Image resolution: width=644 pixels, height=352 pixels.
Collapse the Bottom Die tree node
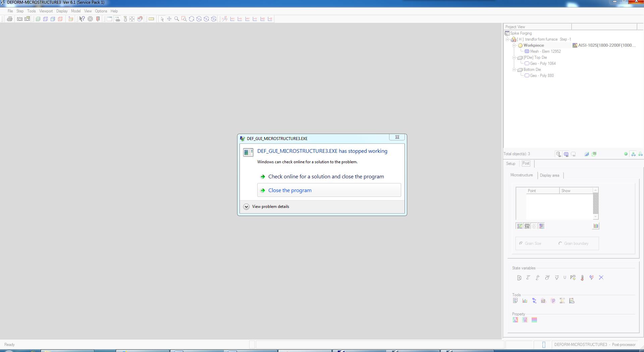click(x=514, y=70)
